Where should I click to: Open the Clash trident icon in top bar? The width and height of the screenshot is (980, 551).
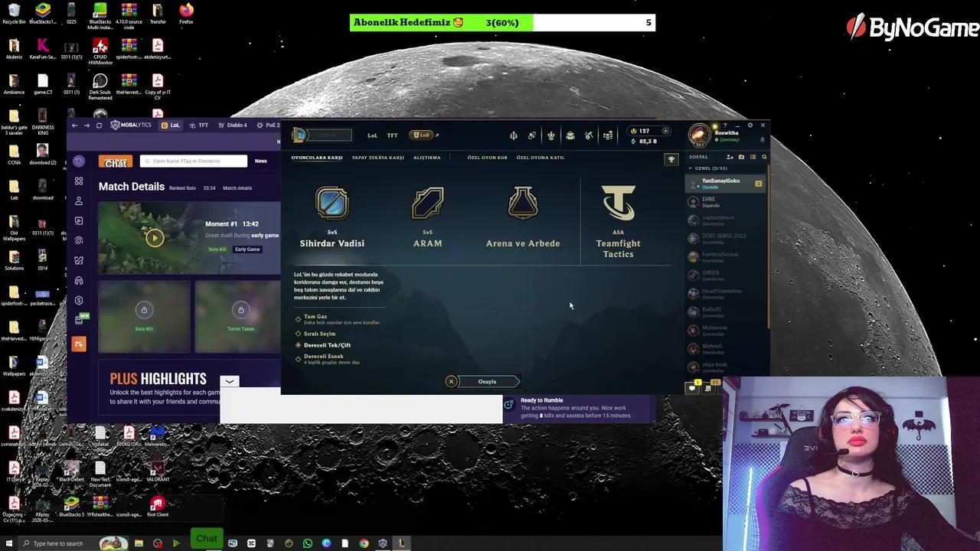click(x=513, y=135)
